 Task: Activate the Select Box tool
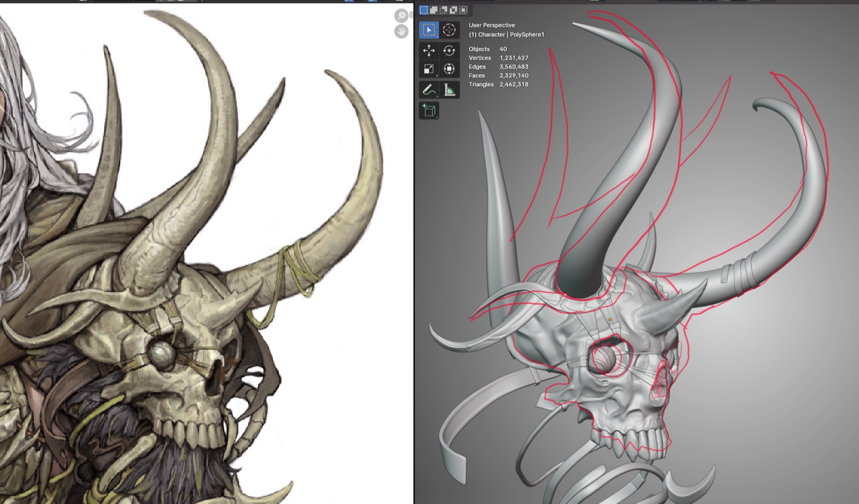tap(428, 30)
